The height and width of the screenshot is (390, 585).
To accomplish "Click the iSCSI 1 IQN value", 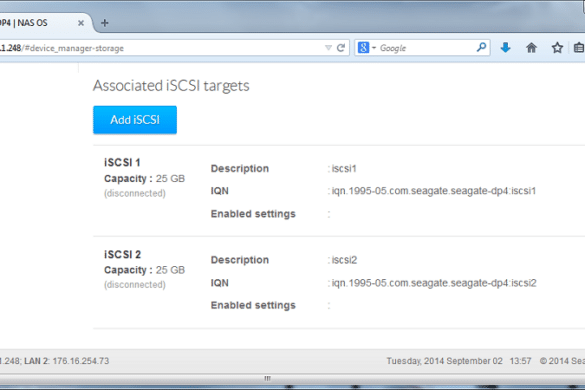I will pos(434,191).
